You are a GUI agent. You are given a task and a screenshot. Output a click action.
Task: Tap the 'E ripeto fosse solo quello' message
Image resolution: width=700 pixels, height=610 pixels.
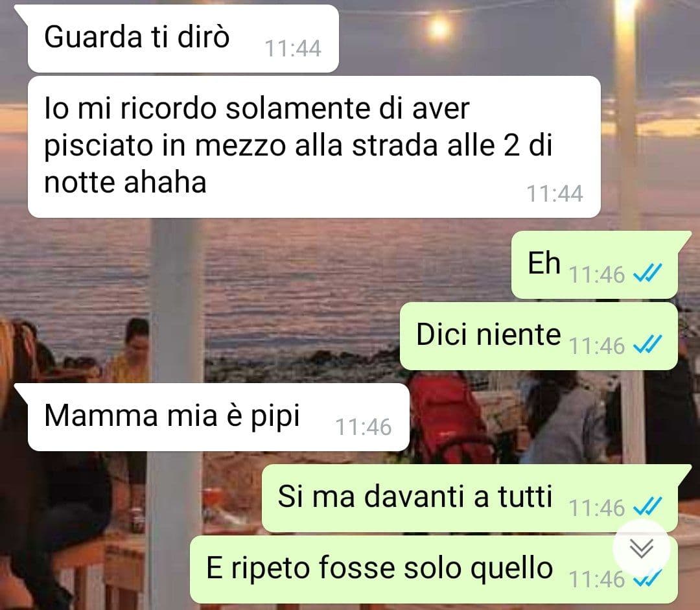coord(434,569)
